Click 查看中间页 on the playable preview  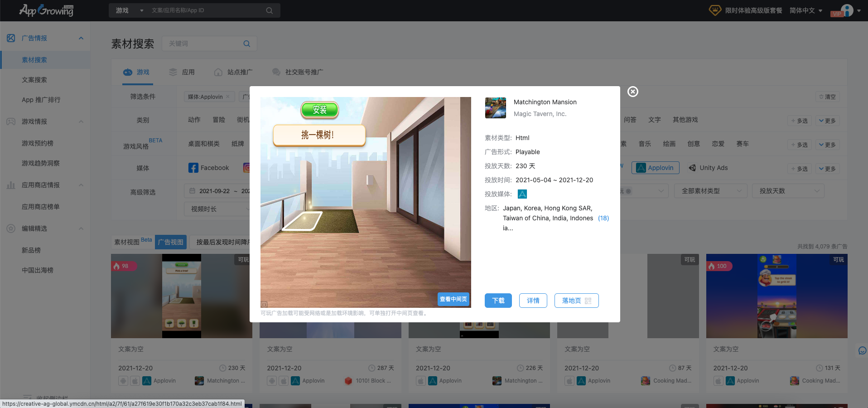453,299
